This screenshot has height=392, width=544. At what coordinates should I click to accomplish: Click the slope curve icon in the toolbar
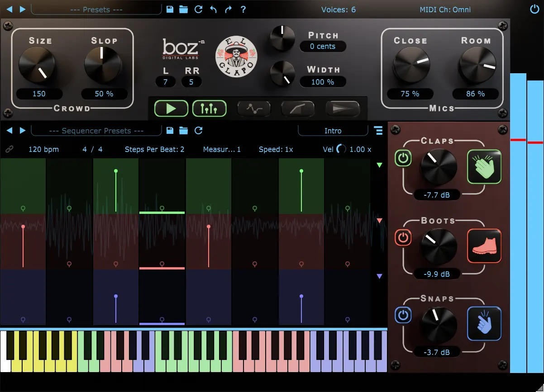click(297, 109)
